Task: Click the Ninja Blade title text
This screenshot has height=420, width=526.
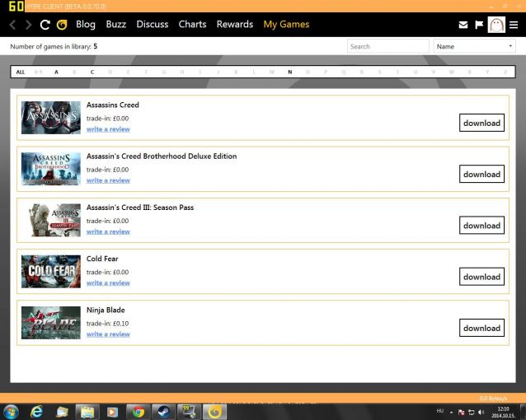Action: (106, 310)
